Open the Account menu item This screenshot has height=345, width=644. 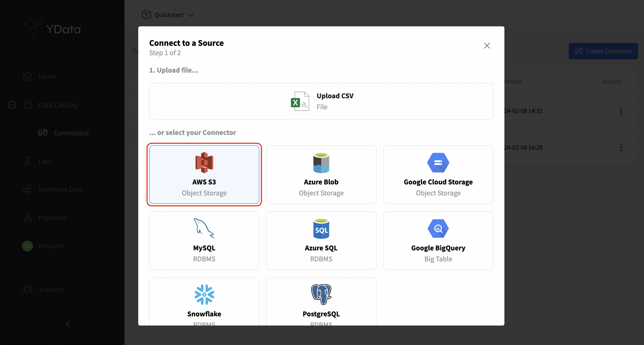point(51,246)
